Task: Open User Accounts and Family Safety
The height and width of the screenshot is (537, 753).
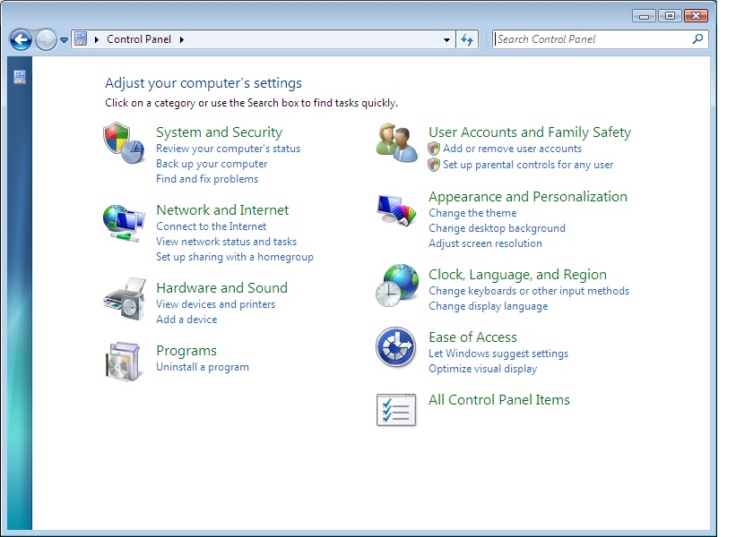Action: pyautogui.click(x=530, y=132)
